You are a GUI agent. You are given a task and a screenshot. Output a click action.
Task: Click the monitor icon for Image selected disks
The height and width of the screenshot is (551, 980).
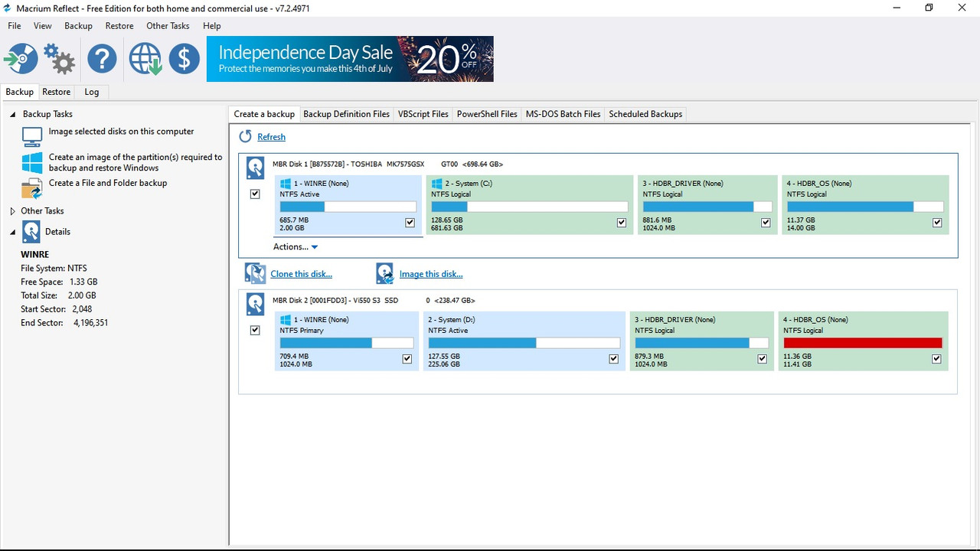pyautogui.click(x=32, y=136)
